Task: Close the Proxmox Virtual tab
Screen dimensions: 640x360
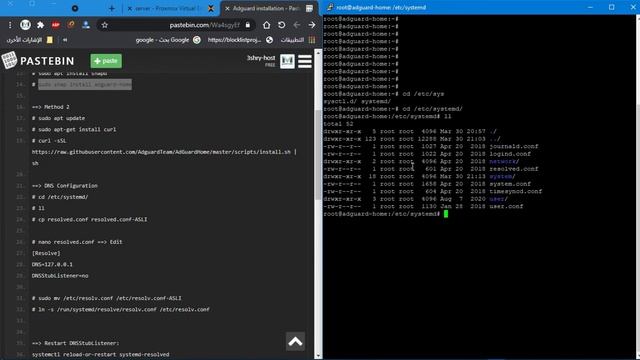Action: point(129,8)
